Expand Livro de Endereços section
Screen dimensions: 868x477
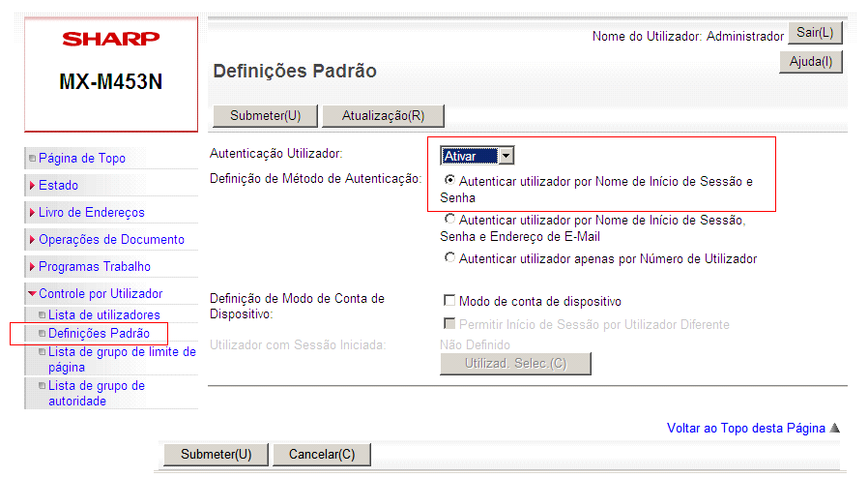point(91,212)
